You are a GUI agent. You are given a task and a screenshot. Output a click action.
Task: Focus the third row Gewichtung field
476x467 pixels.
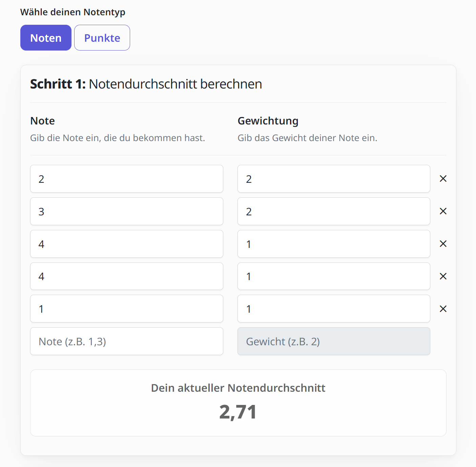pyautogui.click(x=334, y=244)
